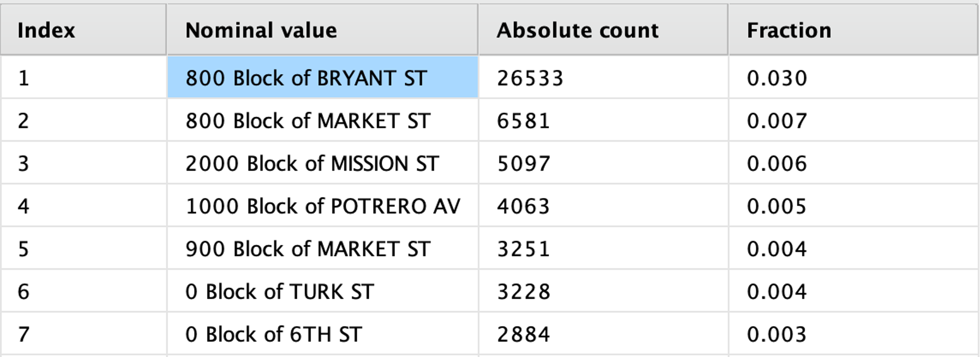Click the Fraction column header
The width and height of the screenshot is (980, 357).
[853, 30]
